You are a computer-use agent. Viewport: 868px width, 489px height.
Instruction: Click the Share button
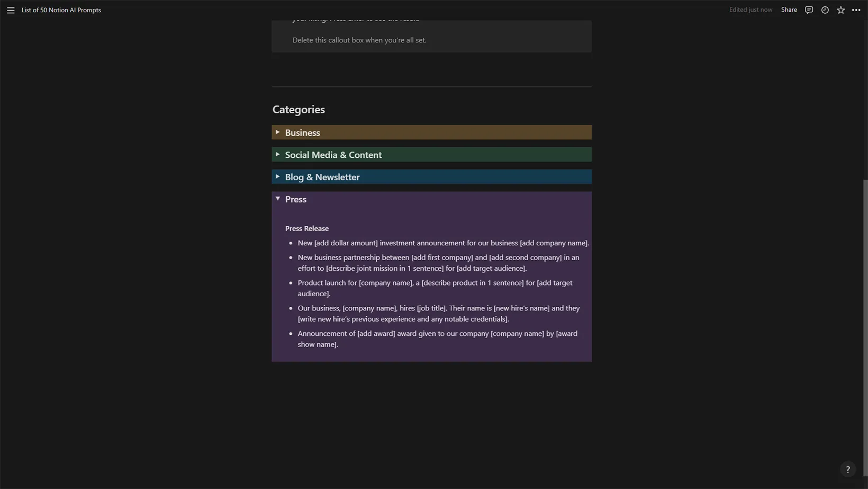(x=789, y=10)
